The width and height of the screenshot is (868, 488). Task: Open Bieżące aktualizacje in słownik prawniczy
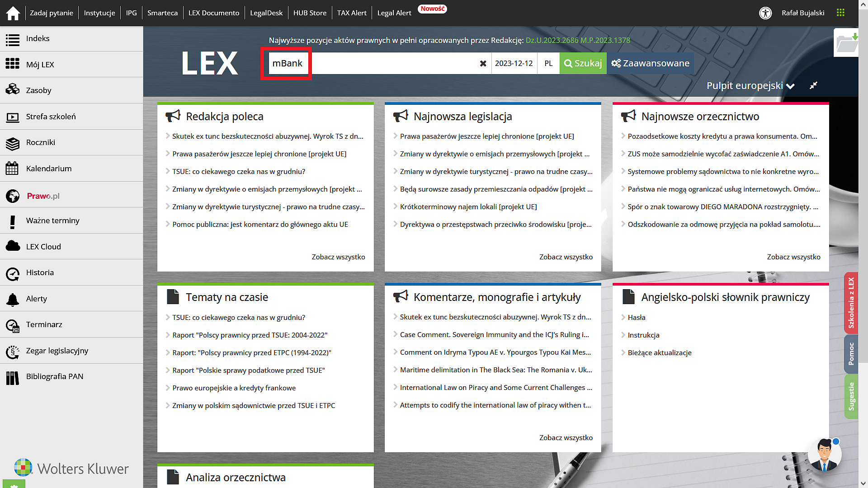coord(660,352)
